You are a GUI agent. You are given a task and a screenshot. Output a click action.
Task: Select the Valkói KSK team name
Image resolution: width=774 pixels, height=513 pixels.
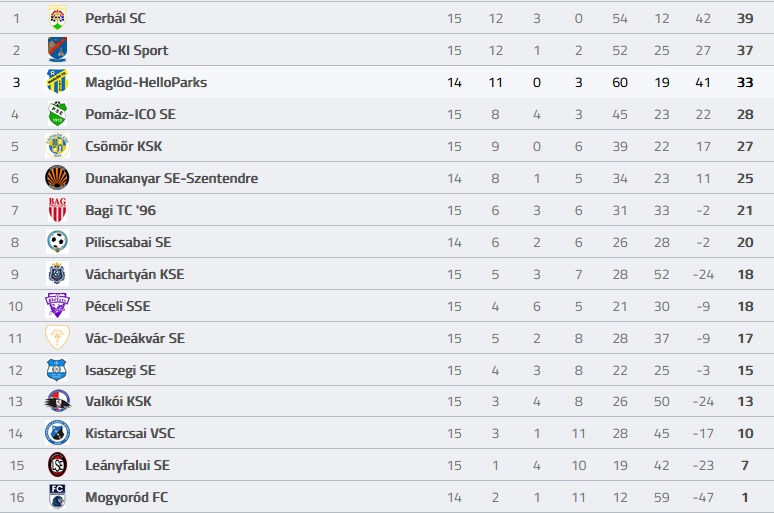pyautogui.click(x=118, y=401)
